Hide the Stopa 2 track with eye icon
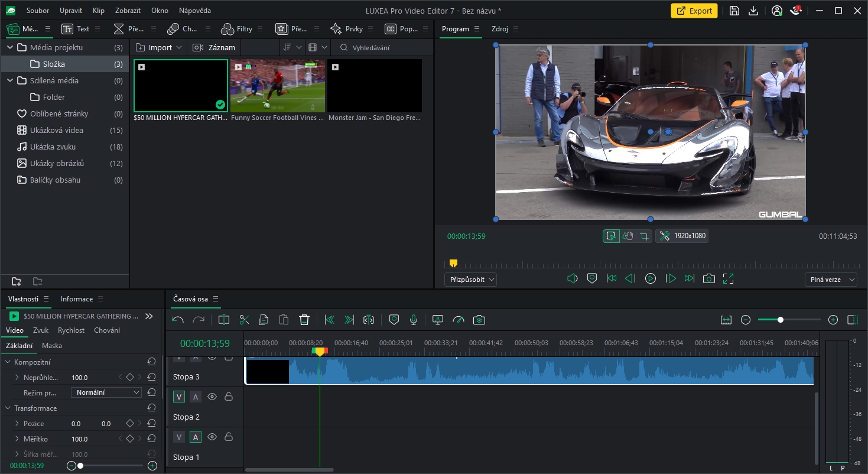This screenshot has height=474, width=868. click(x=212, y=397)
